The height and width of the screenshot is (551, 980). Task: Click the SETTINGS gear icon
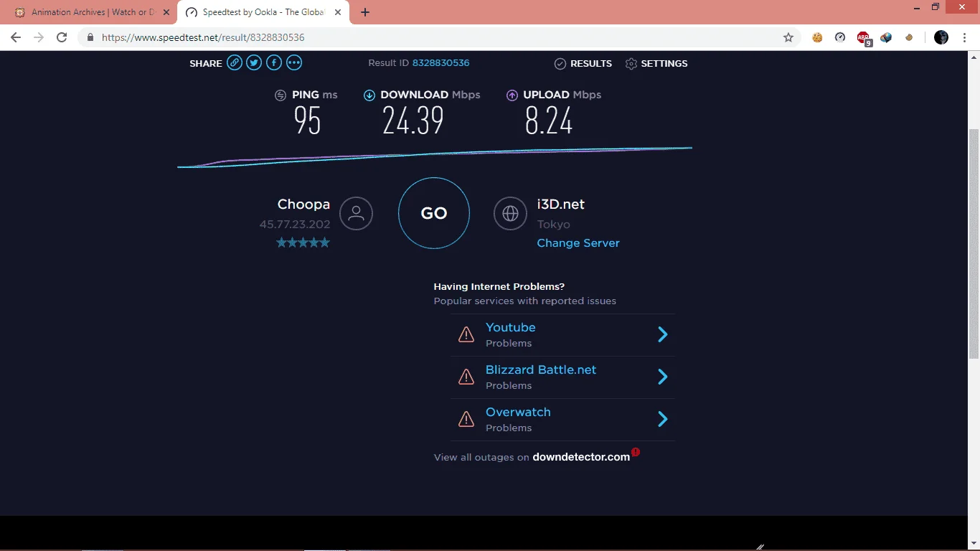(x=631, y=64)
